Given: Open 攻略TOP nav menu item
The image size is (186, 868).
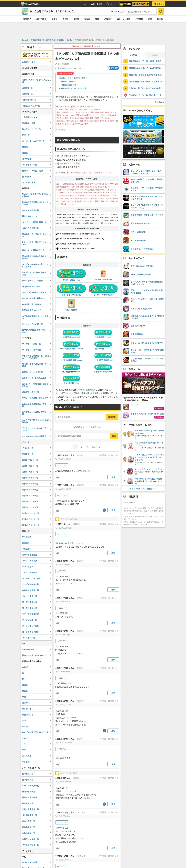Looking at the screenshot, I should click(27, 19).
